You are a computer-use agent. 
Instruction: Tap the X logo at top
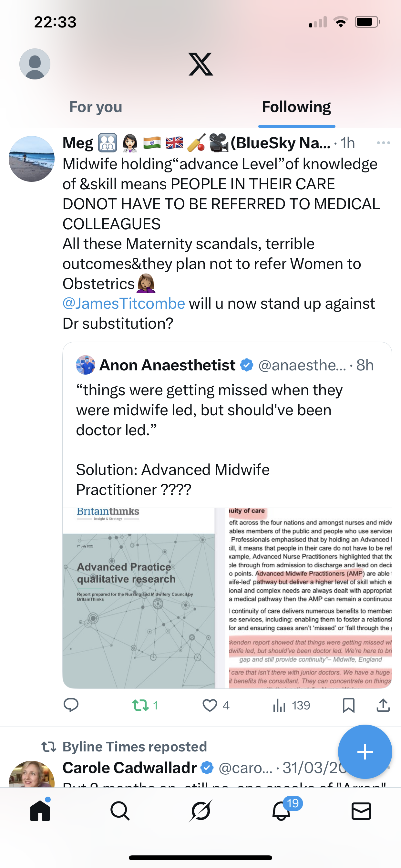(x=200, y=64)
